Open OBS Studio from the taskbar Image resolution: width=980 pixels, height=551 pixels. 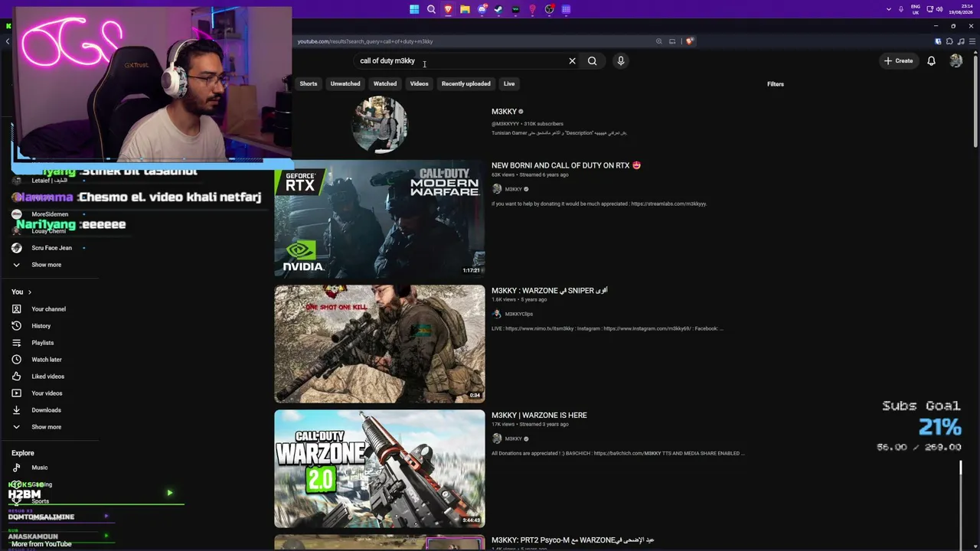[x=549, y=9]
